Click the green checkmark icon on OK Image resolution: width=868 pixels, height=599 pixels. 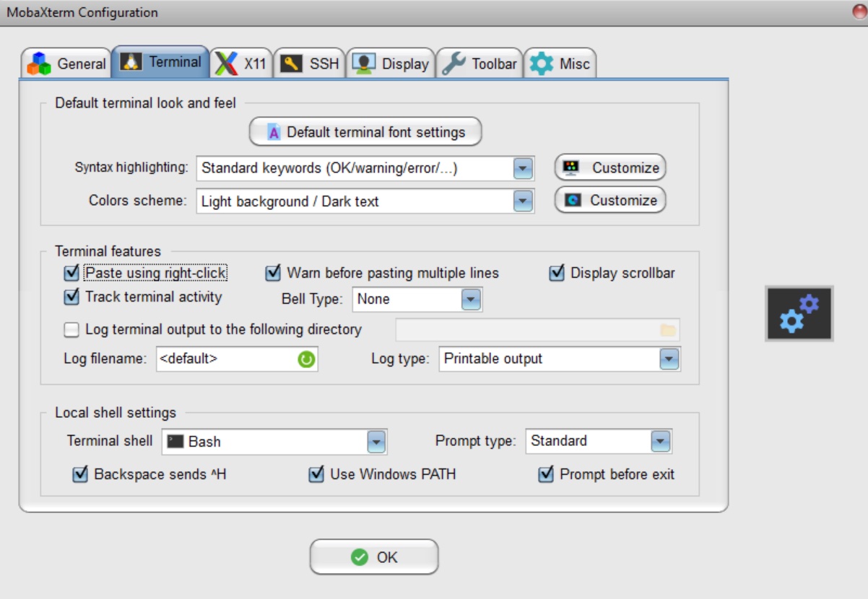click(359, 557)
